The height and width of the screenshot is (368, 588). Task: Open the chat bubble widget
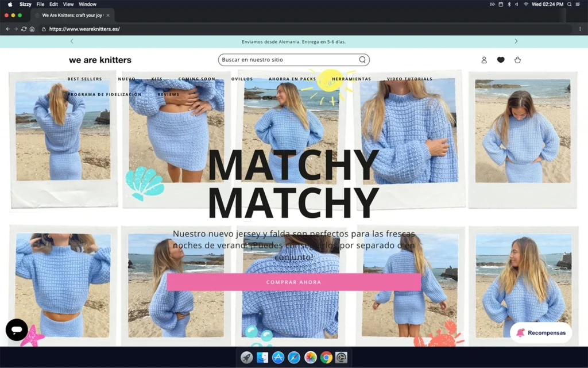(17, 329)
